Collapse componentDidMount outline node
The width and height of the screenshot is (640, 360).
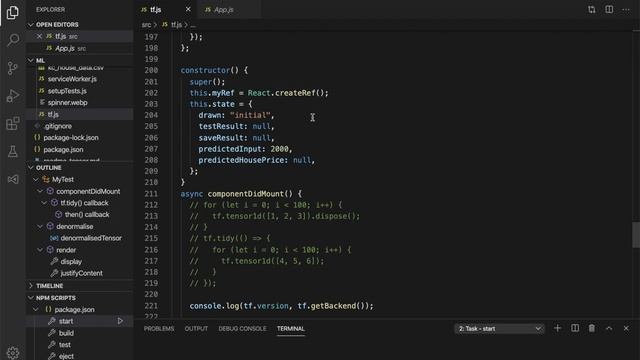click(x=40, y=191)
